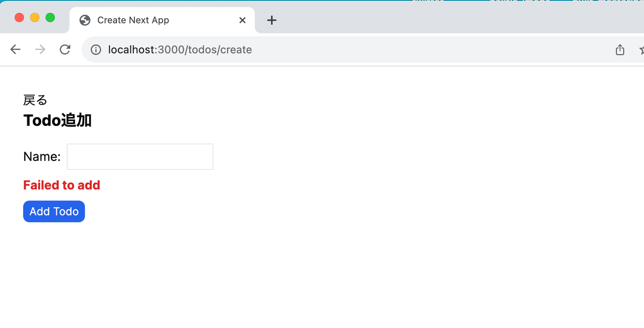The height and width of the screenshot is (328, 644).
Task: Click the bookmark star icon
Action: click(x=642, y=49)
